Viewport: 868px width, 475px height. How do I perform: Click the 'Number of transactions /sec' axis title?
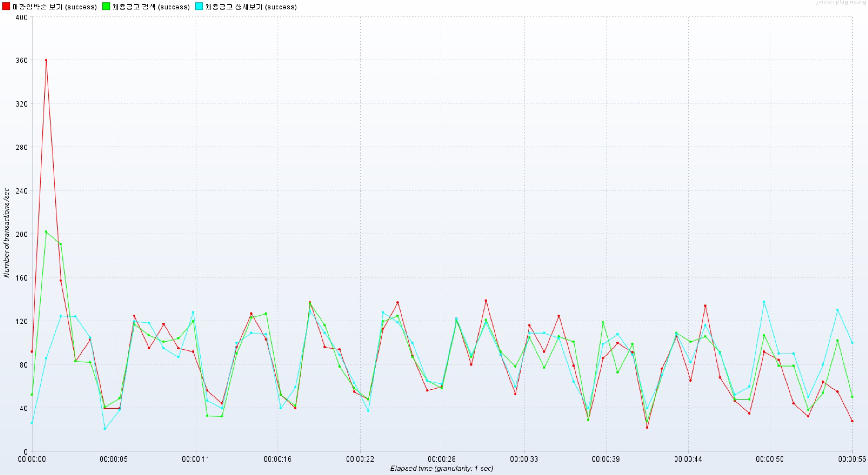[6, 233]
